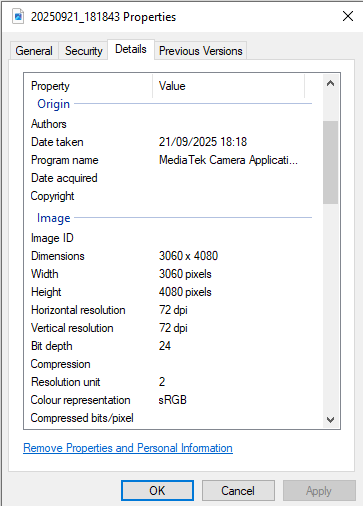The height and width of the screenshot is (506, 363).
Task: Select the Compressed bits/pixel row
Action: (x=171, y=418)
